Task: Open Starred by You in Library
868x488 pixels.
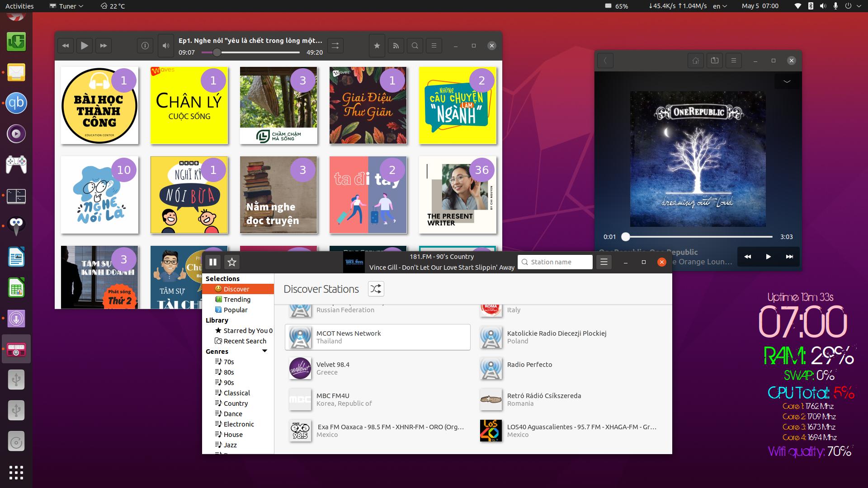Action: coord(238,331)
